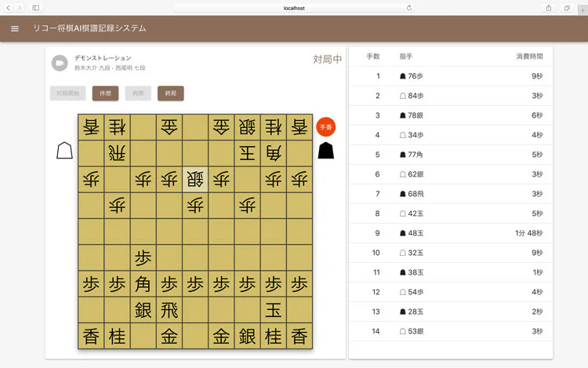Click the video camera avatar icon
The height and width of the screenshot is (368, 588).
pyautogui.click(x=60, y=63)
